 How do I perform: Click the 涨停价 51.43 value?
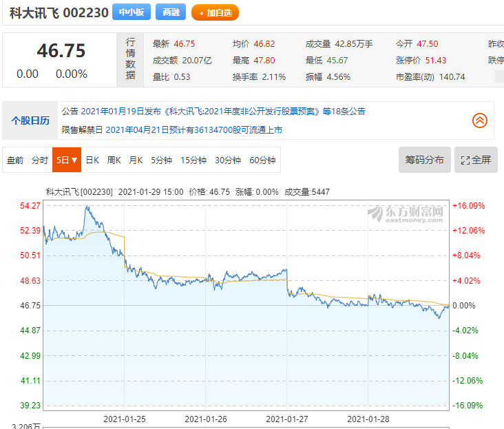coord(436,61)
